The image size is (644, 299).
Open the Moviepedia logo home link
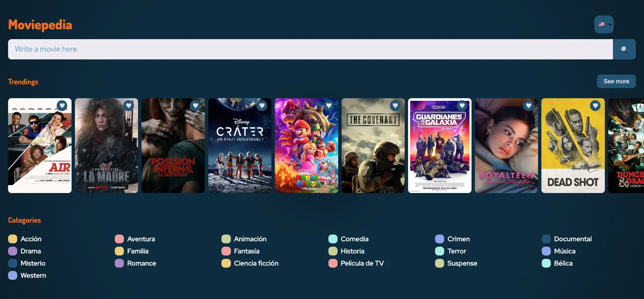pos(40,25)
